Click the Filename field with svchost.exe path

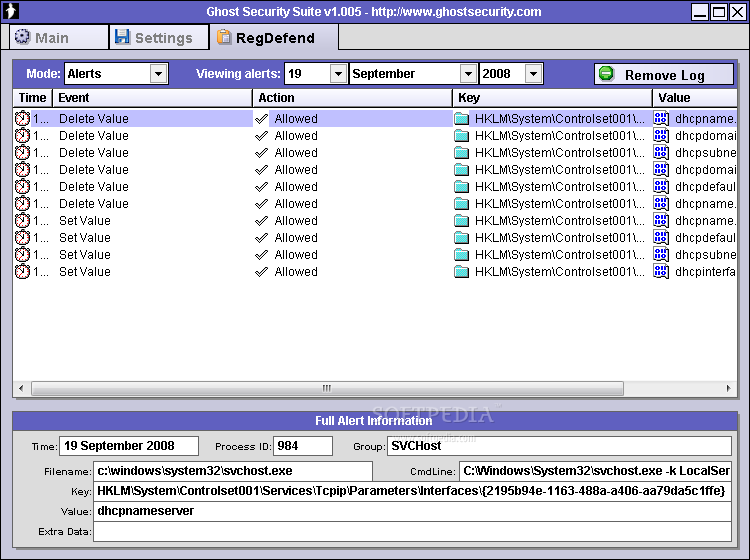pyautogui.click(x=233, y=471)
